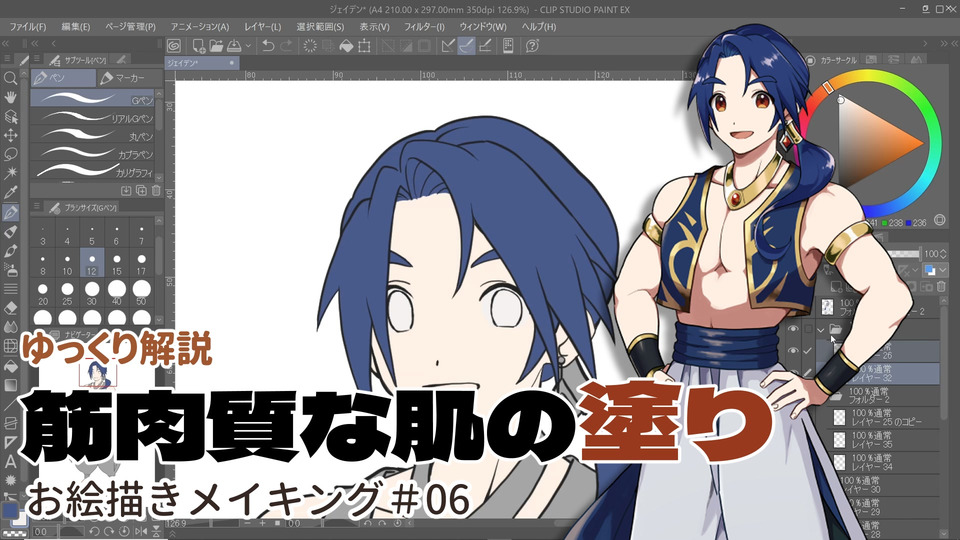Viewport: 960px width, 540px height.
Task: Select the Auto select magic wand tool
Action: tap(10, 173)
